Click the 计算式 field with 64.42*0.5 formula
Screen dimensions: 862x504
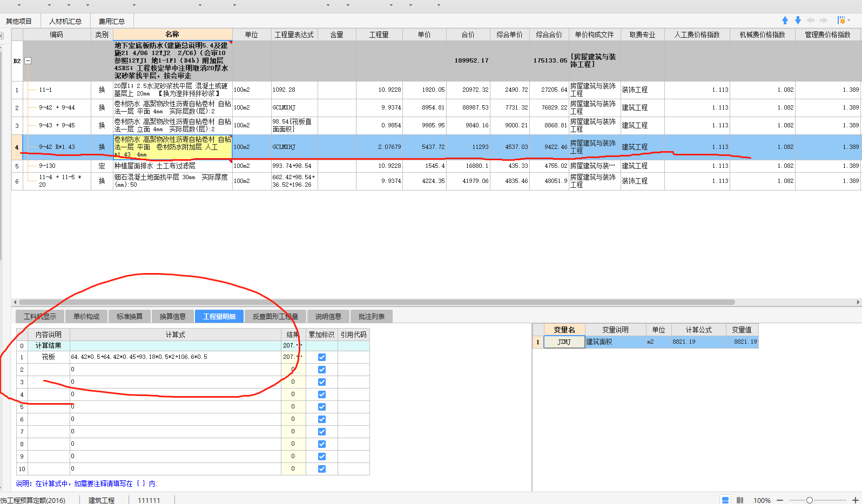[x=176, y=357]
